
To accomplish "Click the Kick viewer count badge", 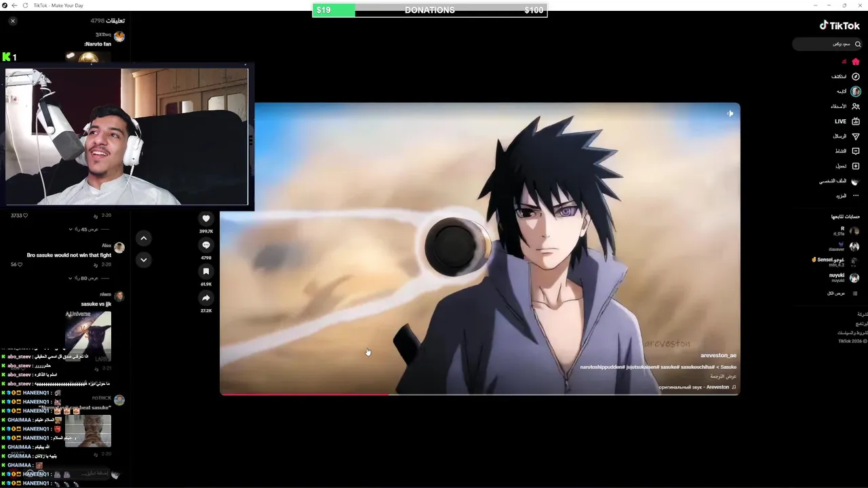I will click(x=9, y=57).
